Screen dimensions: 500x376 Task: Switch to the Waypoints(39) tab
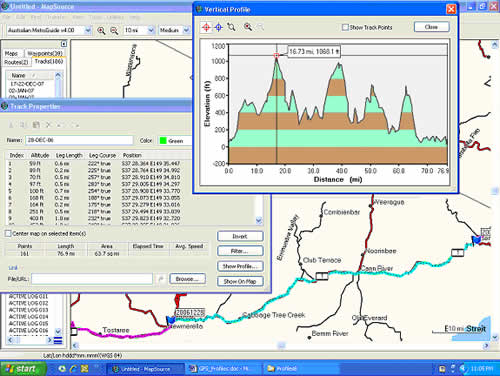pyautogui.click(x=45, y=53)
